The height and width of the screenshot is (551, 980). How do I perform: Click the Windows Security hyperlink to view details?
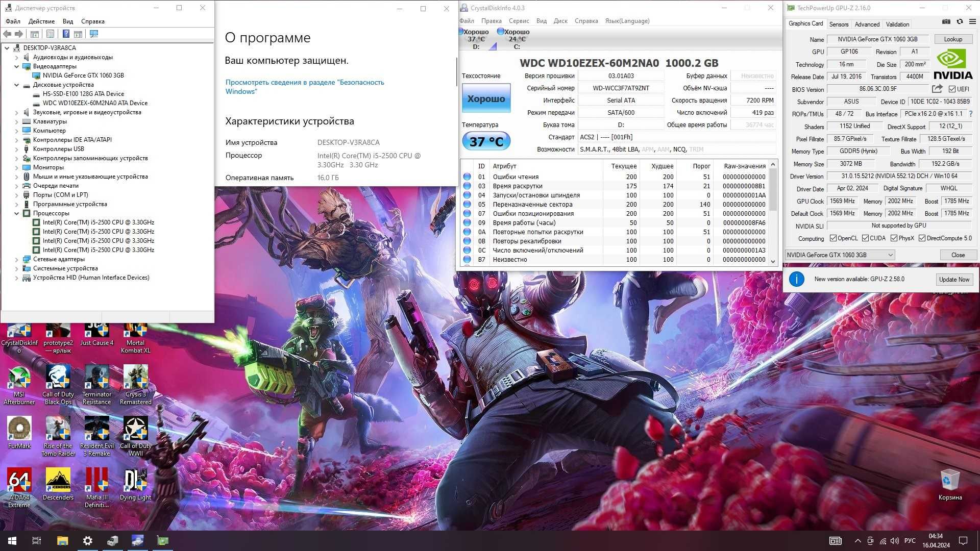click(304, 87)
